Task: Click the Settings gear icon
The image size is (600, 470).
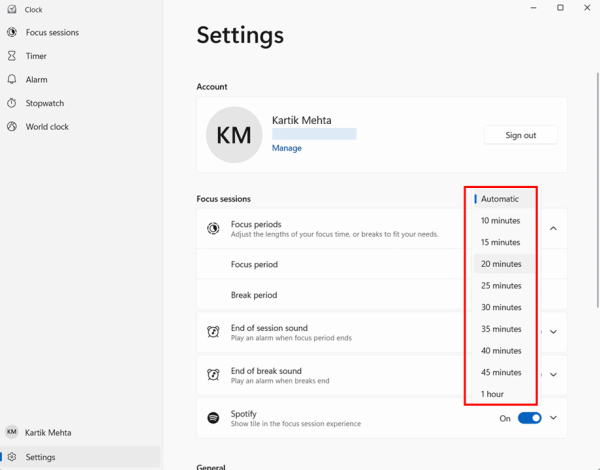Action: pyautogui.click(x=12, y=457)
